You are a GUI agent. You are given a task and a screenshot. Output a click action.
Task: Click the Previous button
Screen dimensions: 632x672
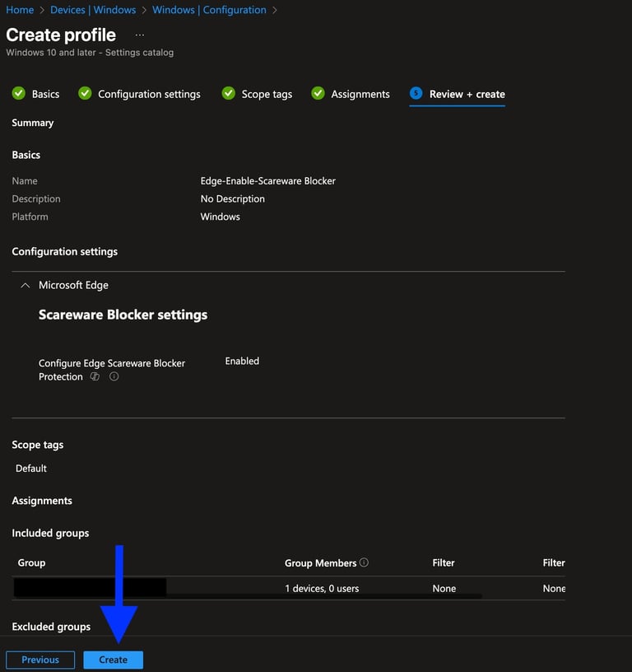coord(40,660)
